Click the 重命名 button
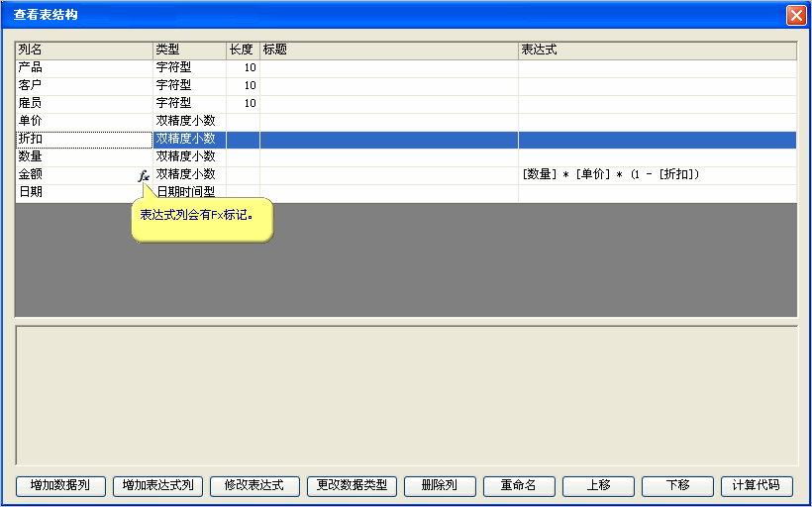Image resolution: width=812 pixels, height=507 pixels. [518, 485]
